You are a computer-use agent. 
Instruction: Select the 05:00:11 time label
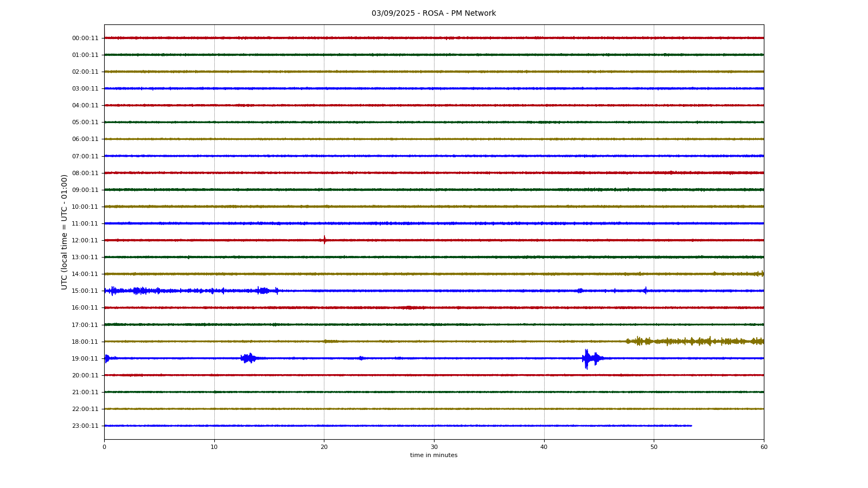(85, 122)
